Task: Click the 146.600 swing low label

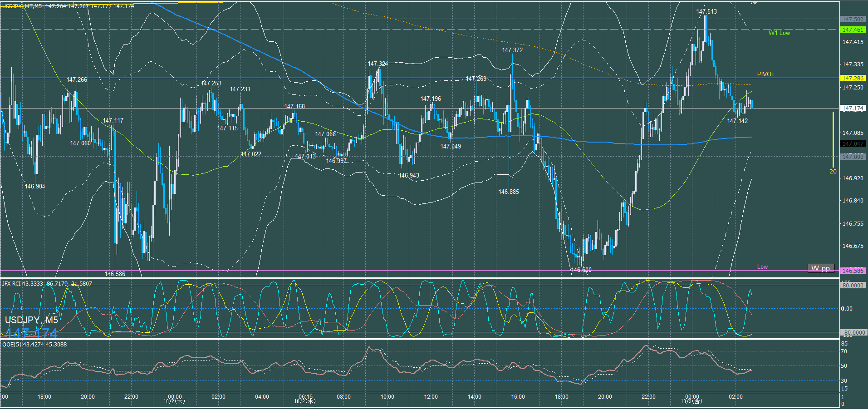Action: coord(581,270)
